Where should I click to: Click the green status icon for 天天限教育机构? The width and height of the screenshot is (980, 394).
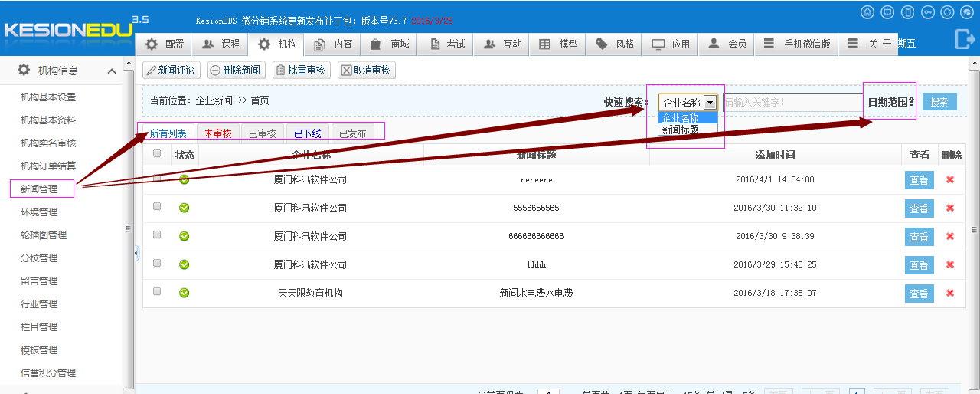click(184, 292)
